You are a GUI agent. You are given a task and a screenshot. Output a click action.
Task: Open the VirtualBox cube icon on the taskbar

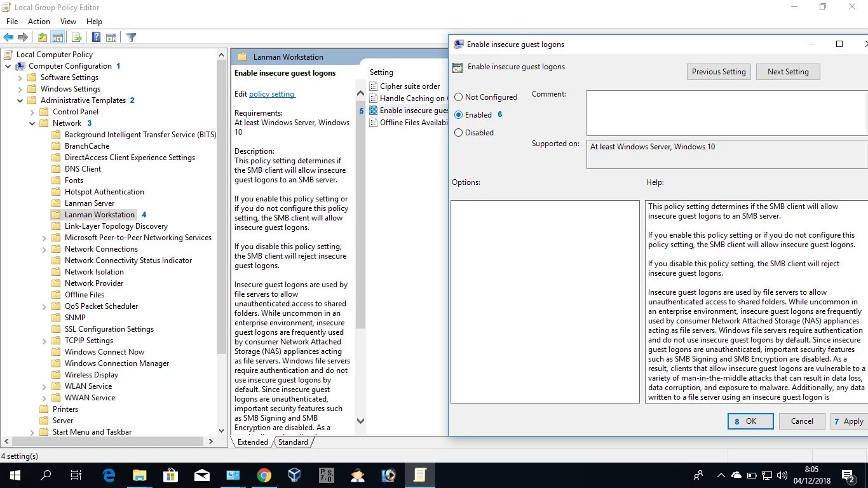click(295, 475)
